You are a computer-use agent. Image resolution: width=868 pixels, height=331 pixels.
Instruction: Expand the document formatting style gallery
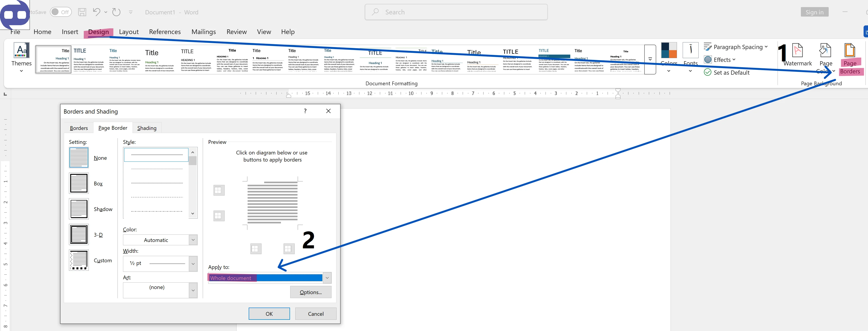click(650, 59)
